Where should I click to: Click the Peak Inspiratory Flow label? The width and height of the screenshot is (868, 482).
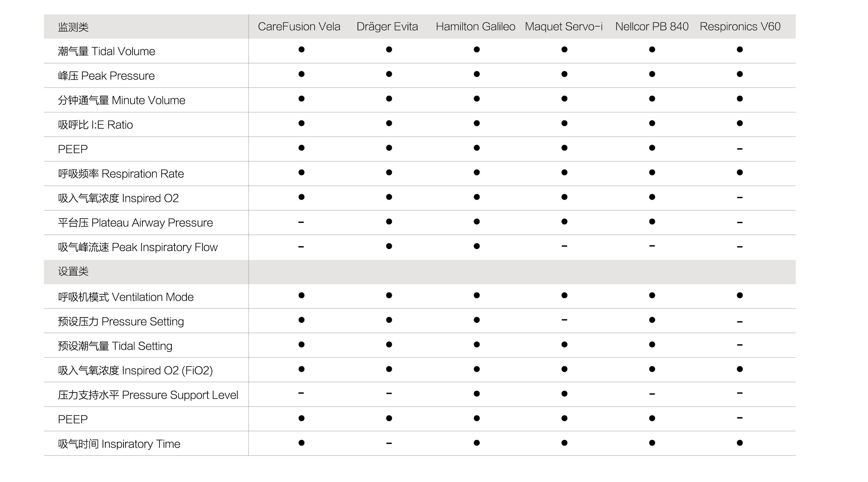click(137, 247)
